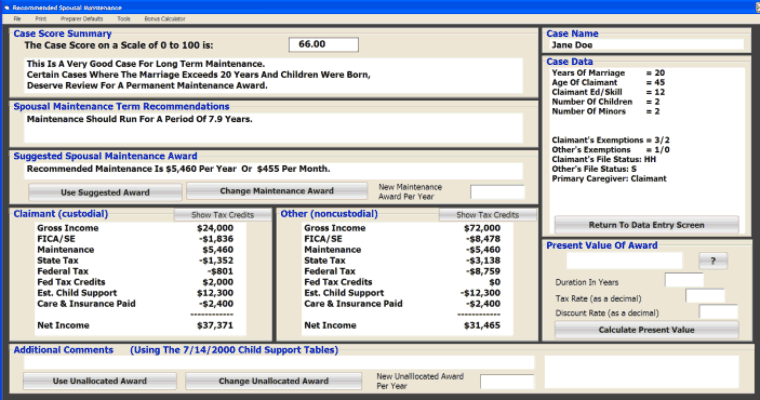Show Tax Credits for Other noncustodial

[x=488, y=215]
